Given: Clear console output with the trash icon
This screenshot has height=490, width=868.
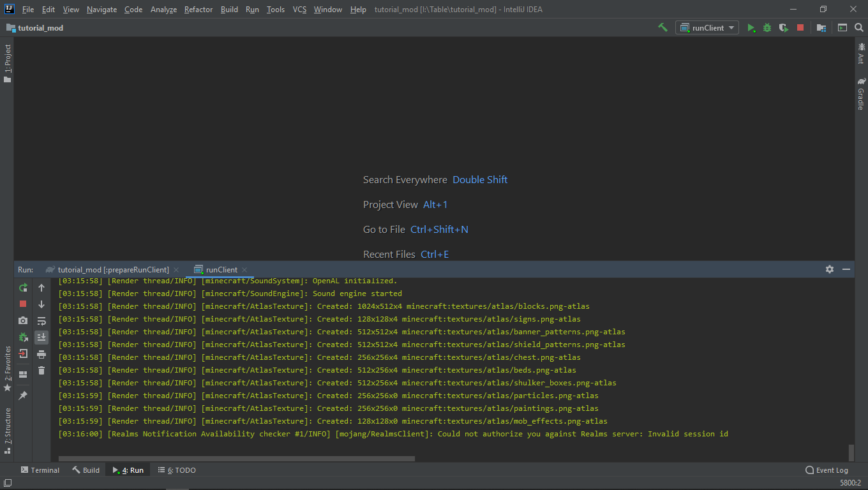Looking at the screenshot, I should (x=41, y=370).
